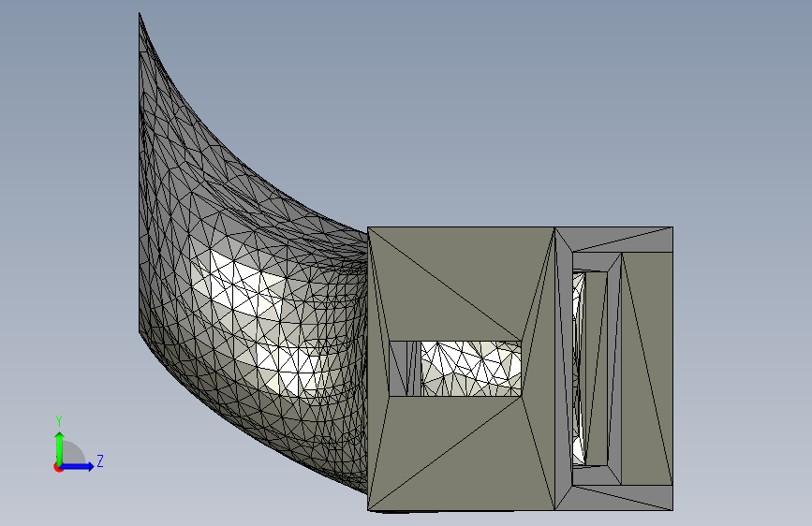The height and width of the screenshot is (526, 812).
Task: Click the blue Z axis arrow on the triad
Action: [78, 466]
